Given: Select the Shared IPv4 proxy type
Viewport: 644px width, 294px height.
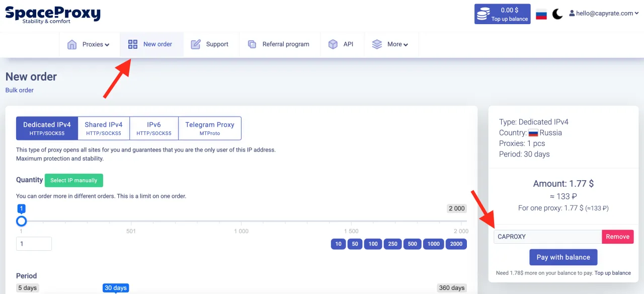Looking at the screenshot, I should point(104,128).
